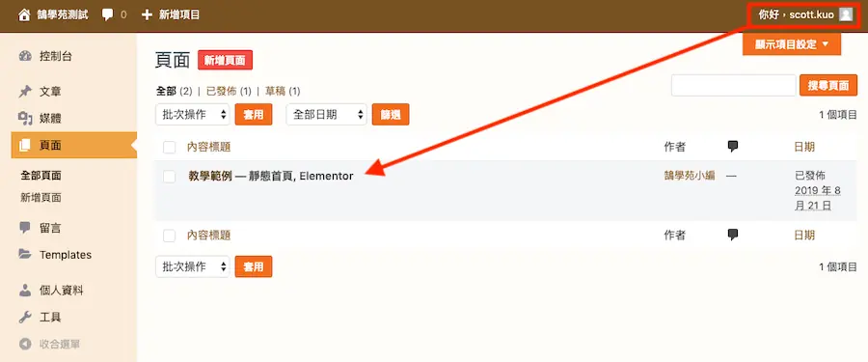
Task: Click the home icon in admin bar
Action: pos(23,15)
